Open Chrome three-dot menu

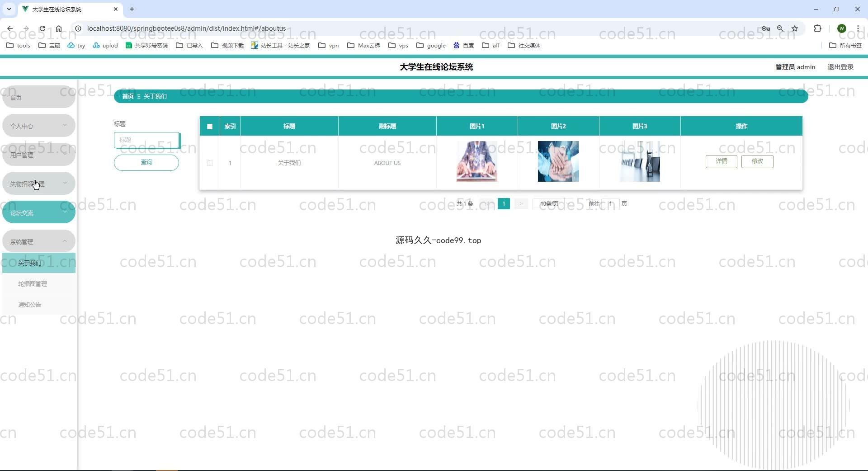[858, 28]
